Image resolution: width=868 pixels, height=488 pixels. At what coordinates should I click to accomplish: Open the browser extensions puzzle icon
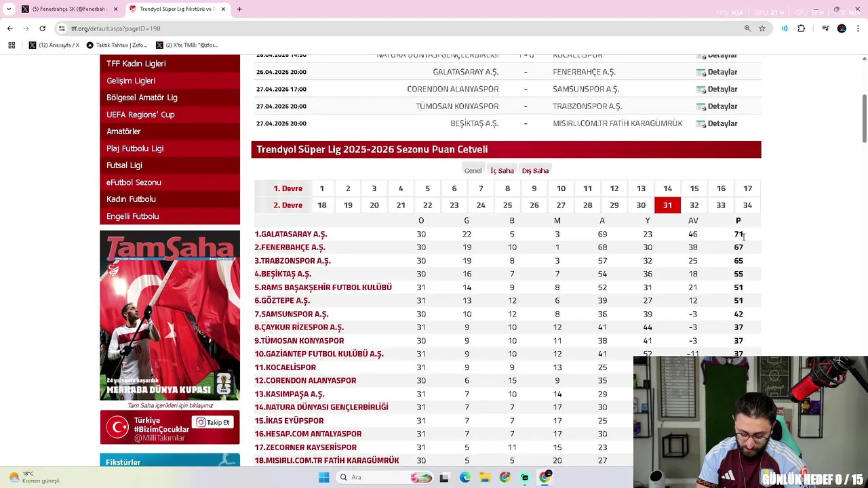[x=802, y=28]
